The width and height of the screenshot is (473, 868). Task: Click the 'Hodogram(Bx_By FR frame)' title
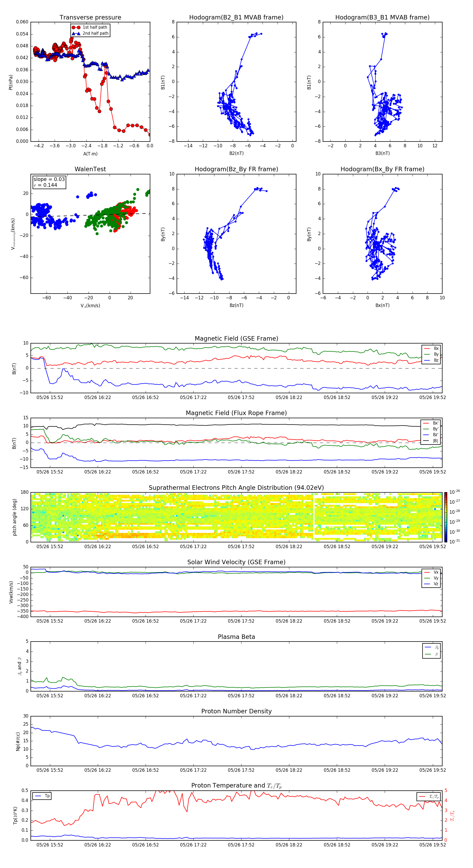(382, 169)
